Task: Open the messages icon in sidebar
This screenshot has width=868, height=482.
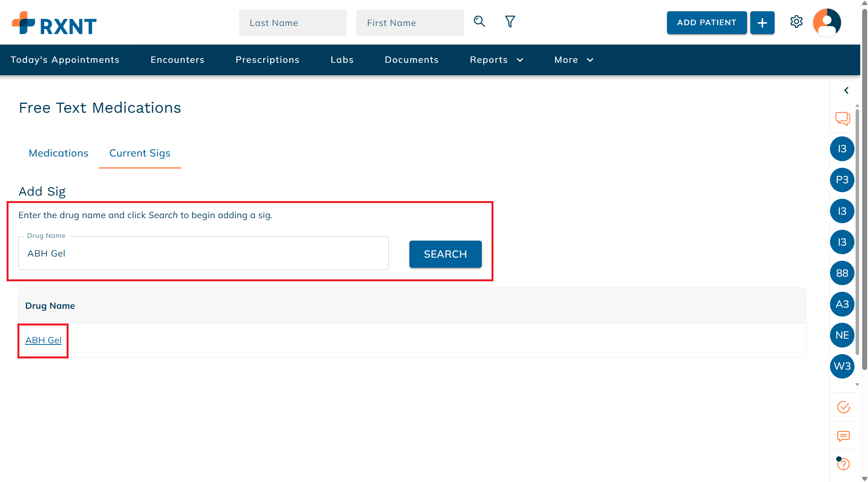Action: click(843, 436)
